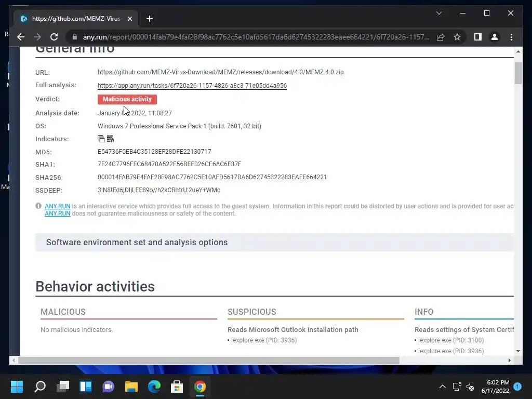Click the right arrow of the horizontal scrollbar
This screenshot has height=399, width=532.
pyautogui.click(x=509, y=361)
